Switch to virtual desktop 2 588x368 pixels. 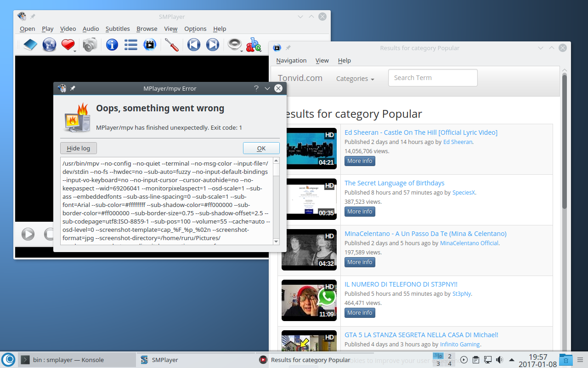[x=450, y=356]
